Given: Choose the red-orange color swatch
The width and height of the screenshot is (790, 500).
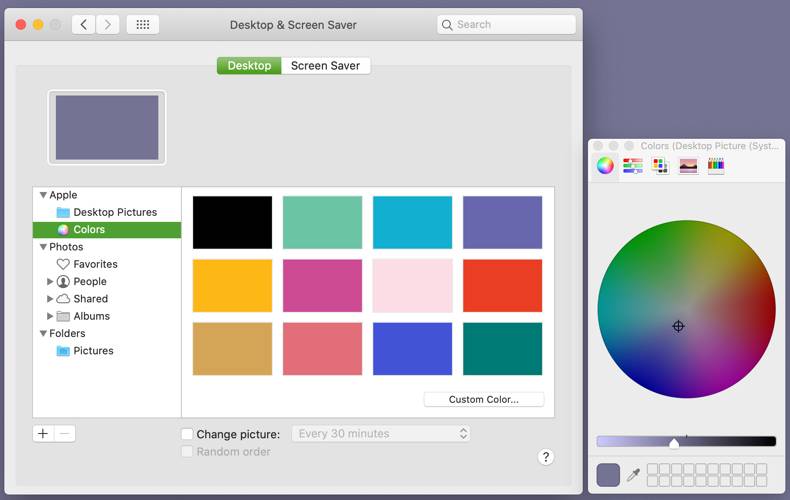Looking at the screenshot, I should (503, 285).
